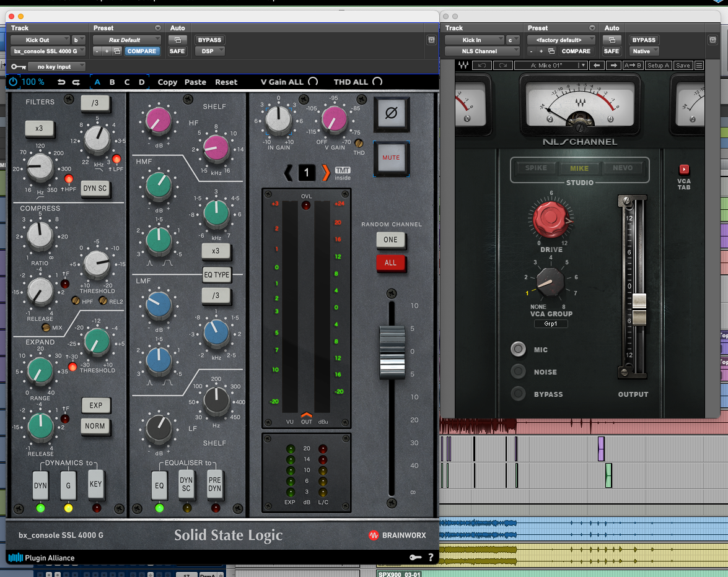Enable the MIC switch in NLS Channel
This screenshot has height=577, width=728.
tap(518, 349)
